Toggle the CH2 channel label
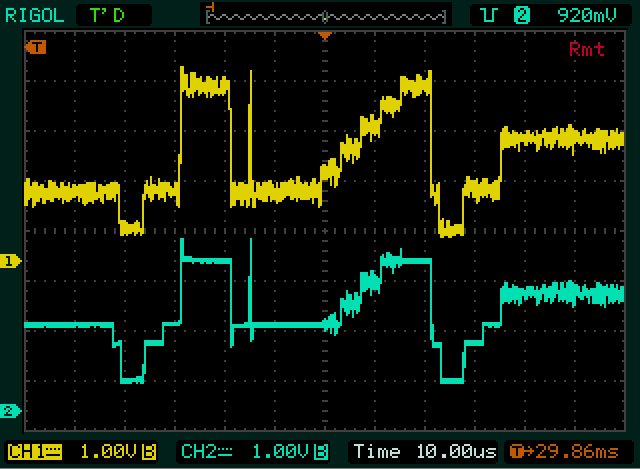Screen dimensions: 640x469 point(203,451)
